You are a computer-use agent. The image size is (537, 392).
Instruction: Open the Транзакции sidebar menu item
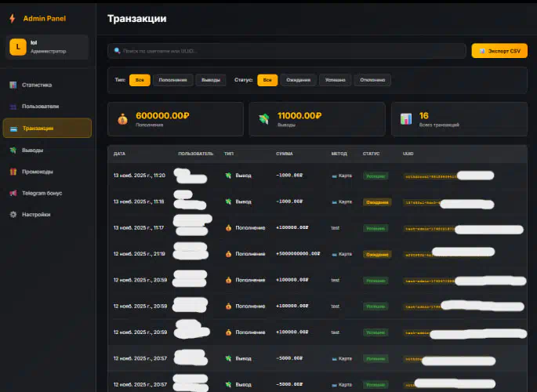point(47,128)
